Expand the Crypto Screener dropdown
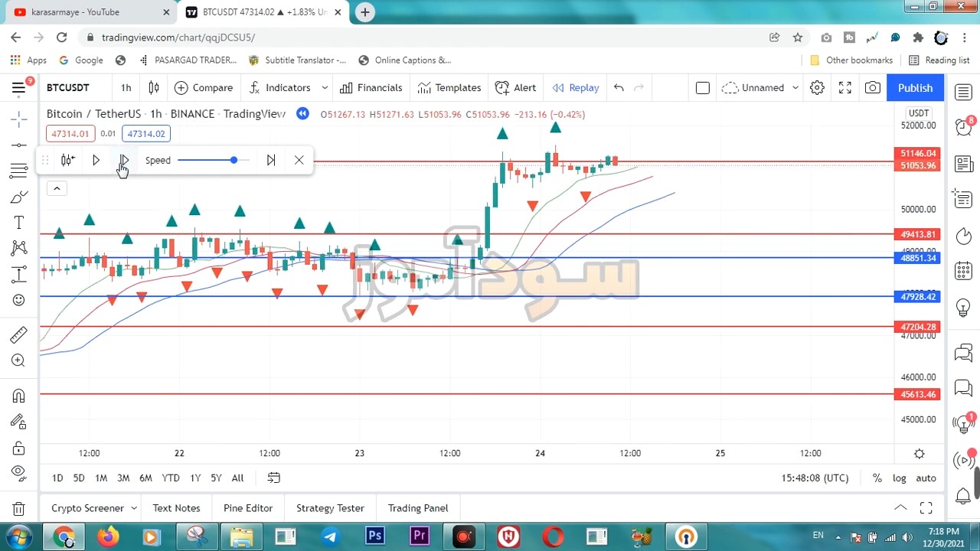Viewport: 980px width, 551px height. click(133, 508)
